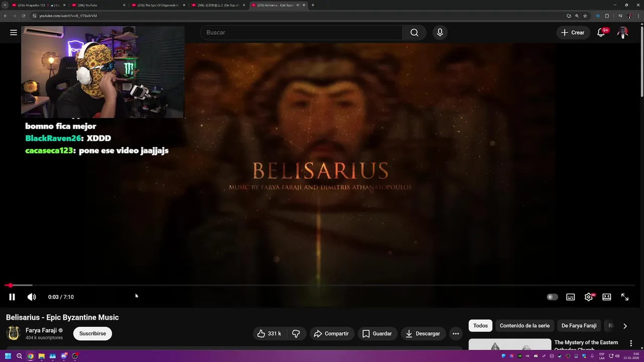
Task: Download the video with Descargar
Action: point(423,333)
